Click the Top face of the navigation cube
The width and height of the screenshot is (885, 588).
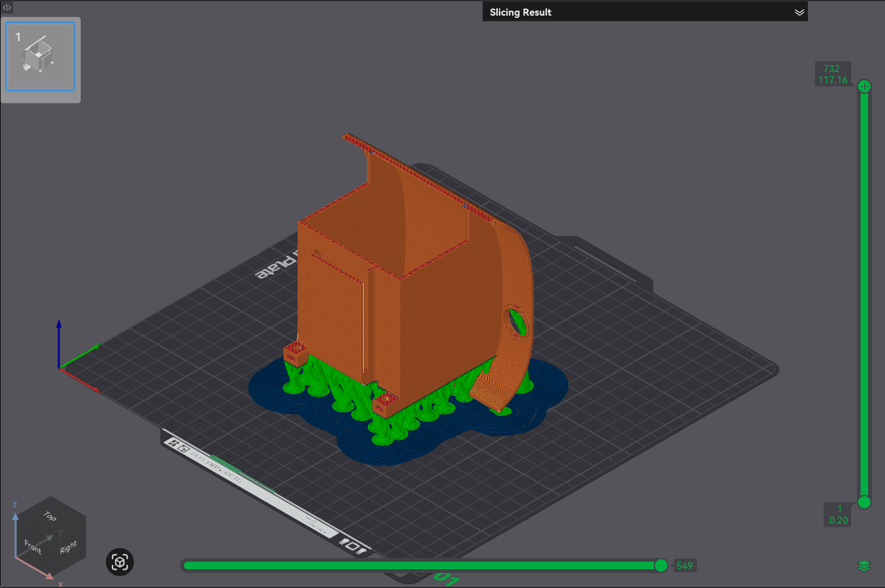tap(49, 517)
